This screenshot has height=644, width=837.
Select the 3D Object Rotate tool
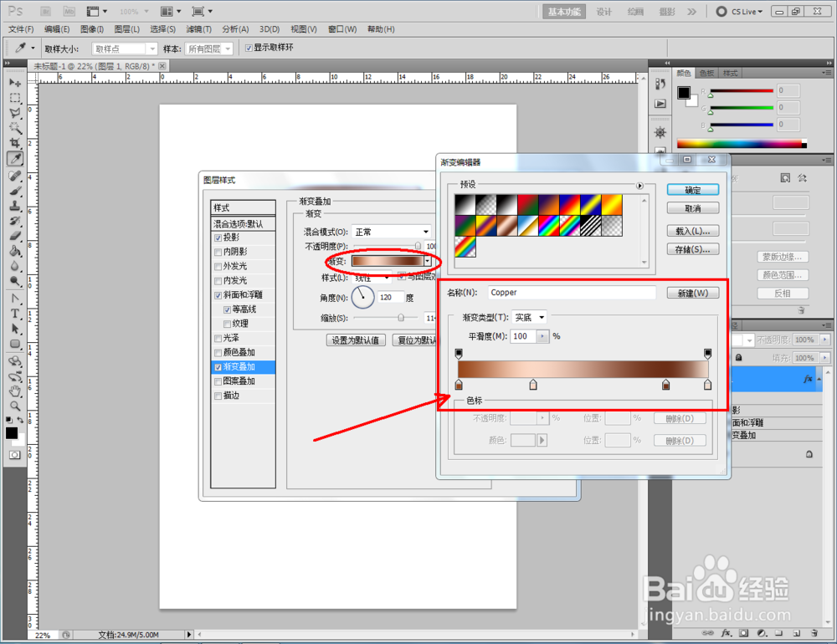[x=15, y=361]
